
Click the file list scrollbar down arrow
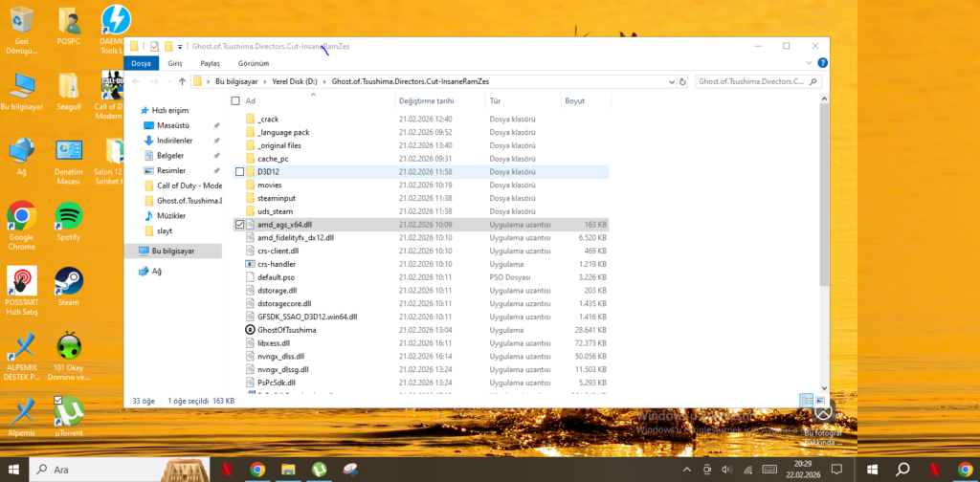coord(824,387)
